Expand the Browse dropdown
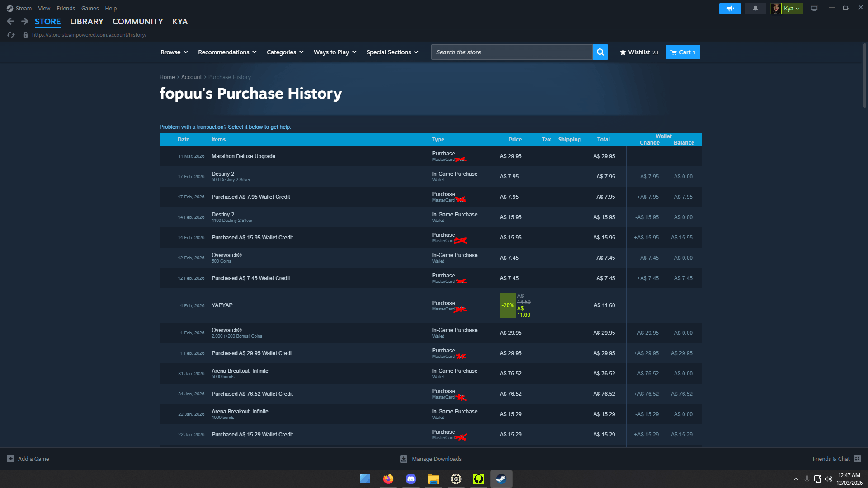This screenshot has height=488, width=868. point(174,52)
